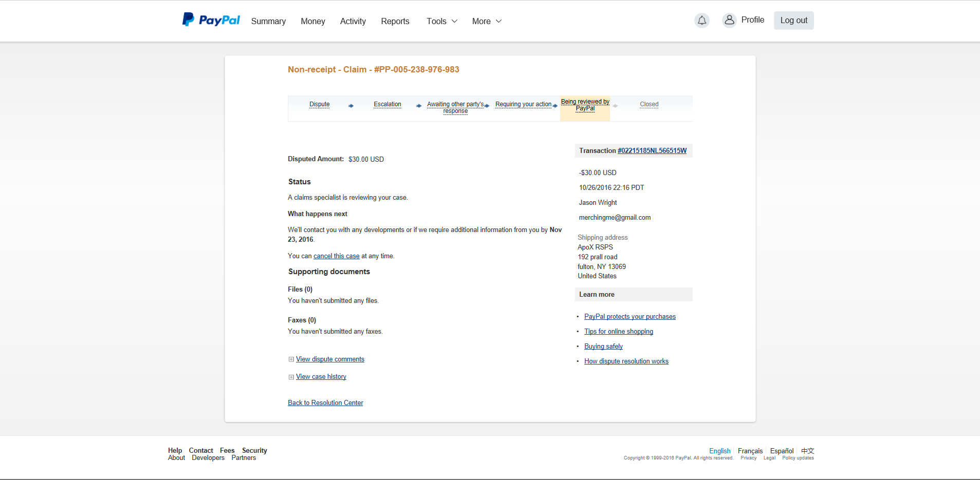Open the Buying safely link

pyautogui.click(x=603, y=347)
